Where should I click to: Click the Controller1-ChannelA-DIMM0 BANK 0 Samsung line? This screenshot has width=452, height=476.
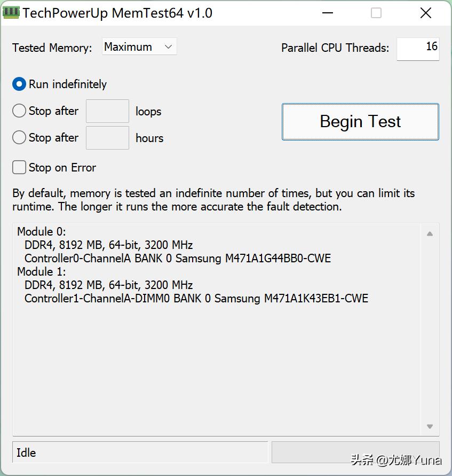point(196,299)
